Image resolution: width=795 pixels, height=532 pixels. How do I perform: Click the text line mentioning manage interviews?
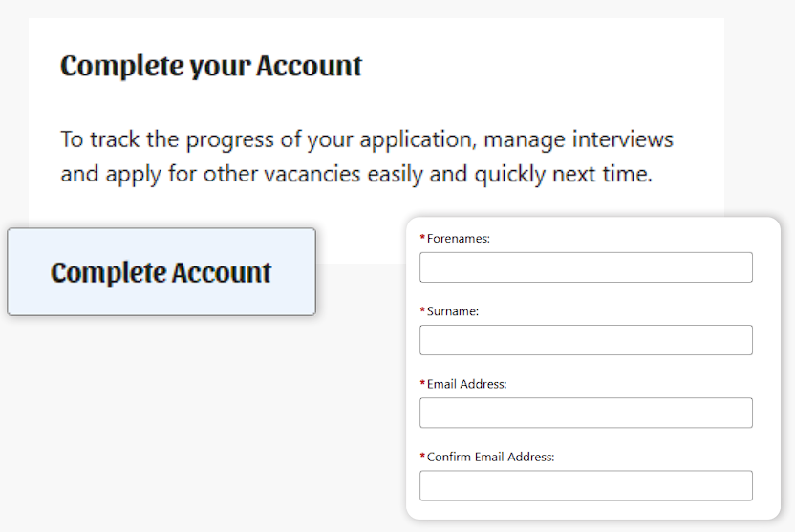pyautogui.click(x=367, y=139)
